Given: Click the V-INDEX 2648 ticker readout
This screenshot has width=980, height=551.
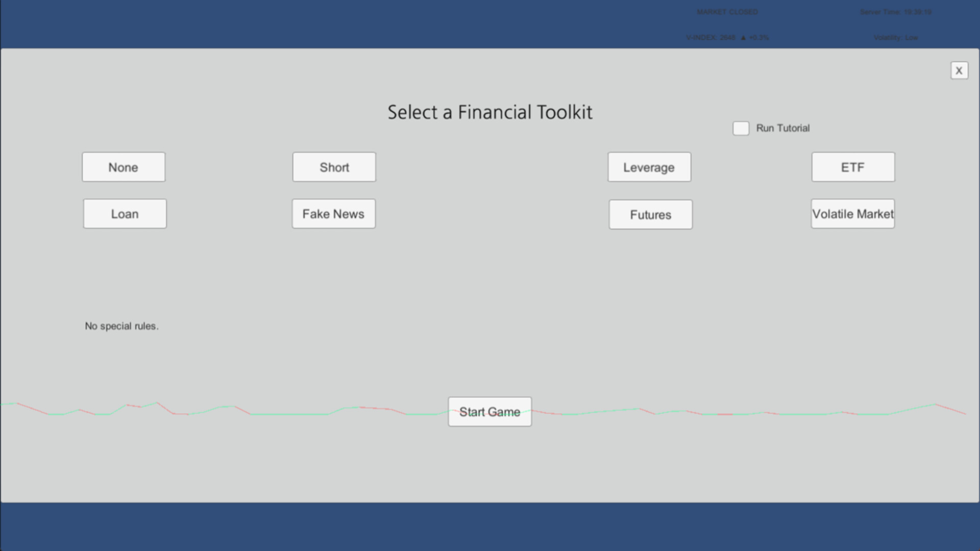Looking at the screenshot, I should [x=709, y=37].
